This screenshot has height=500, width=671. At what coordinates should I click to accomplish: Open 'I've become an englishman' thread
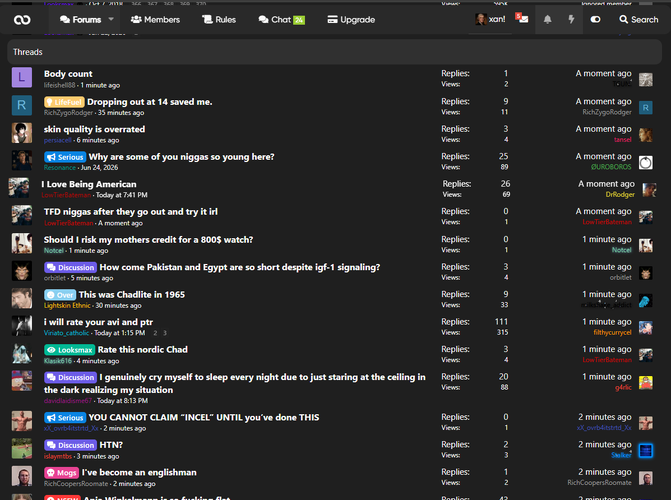click(x=139, y=473)
